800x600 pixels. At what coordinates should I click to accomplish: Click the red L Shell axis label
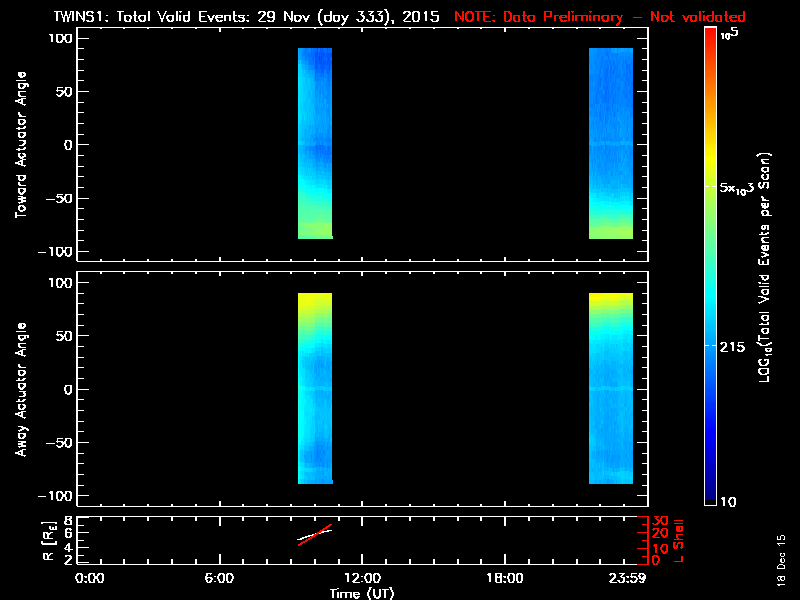680,538
